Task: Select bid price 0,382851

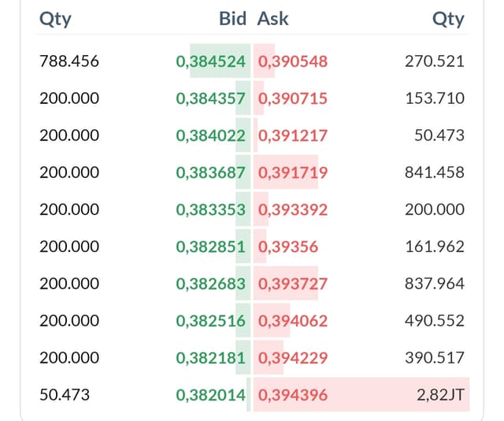Action: [211, 246]
